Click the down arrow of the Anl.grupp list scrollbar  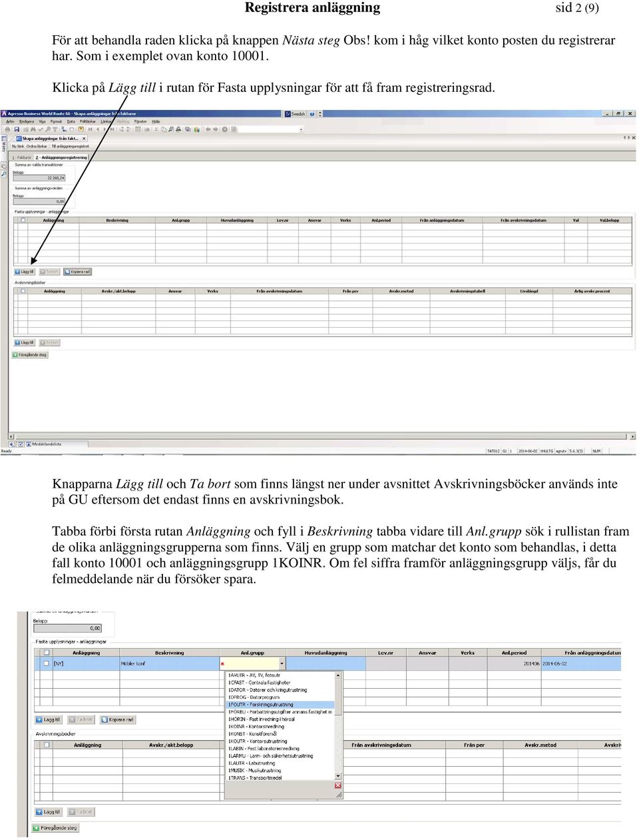pyautogui.click(x=338, y=777)
